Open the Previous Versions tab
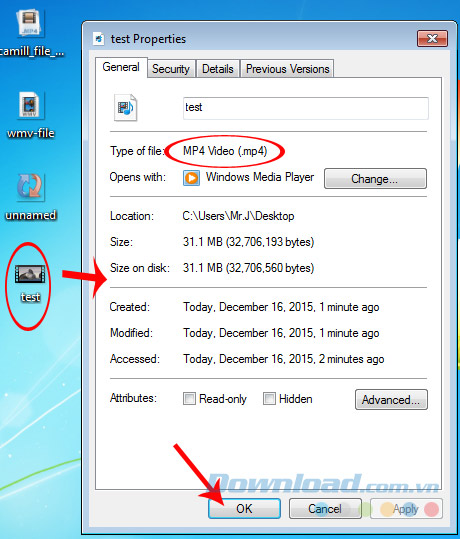Image resolution: width=460 pixels, height=539 pixels. click(x=287, y=69)
